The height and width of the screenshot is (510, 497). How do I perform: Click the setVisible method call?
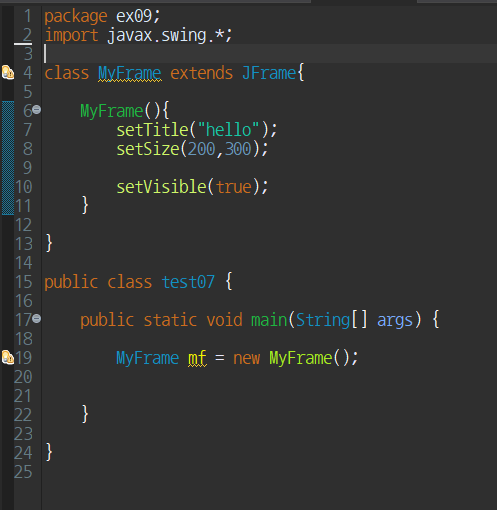(x=162, y=187)
